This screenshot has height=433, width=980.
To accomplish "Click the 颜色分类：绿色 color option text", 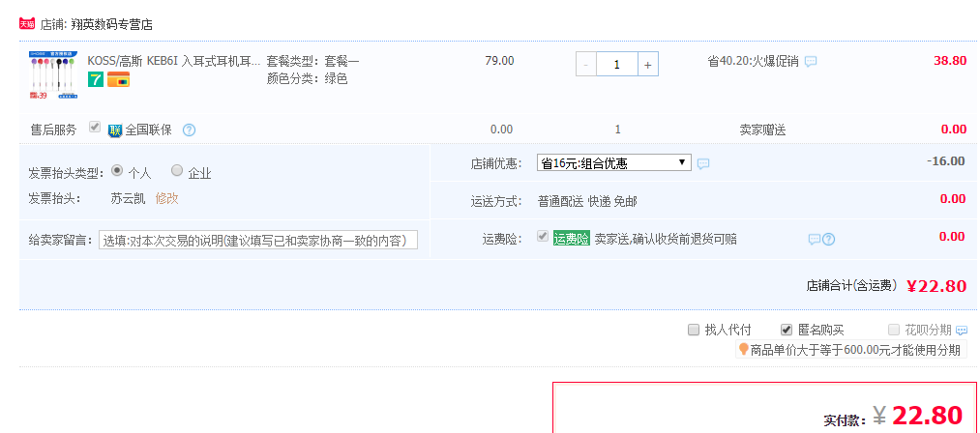I will [x=307, y=78].
